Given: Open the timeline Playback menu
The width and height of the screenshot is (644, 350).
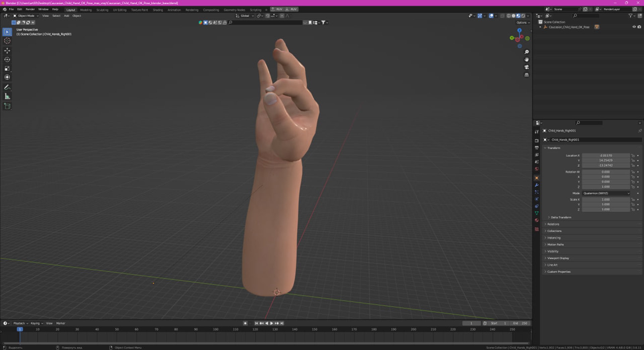Looking at the screenshot, I should point(20,324).
